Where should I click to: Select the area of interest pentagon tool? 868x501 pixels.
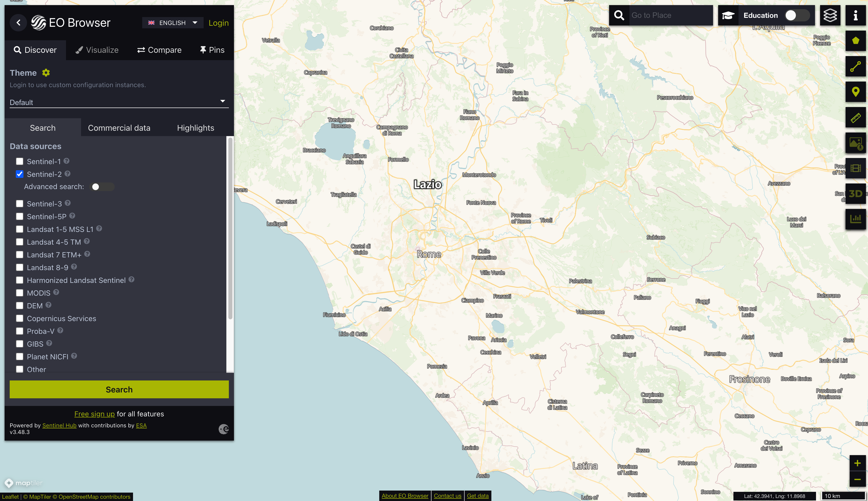[856, 41]
